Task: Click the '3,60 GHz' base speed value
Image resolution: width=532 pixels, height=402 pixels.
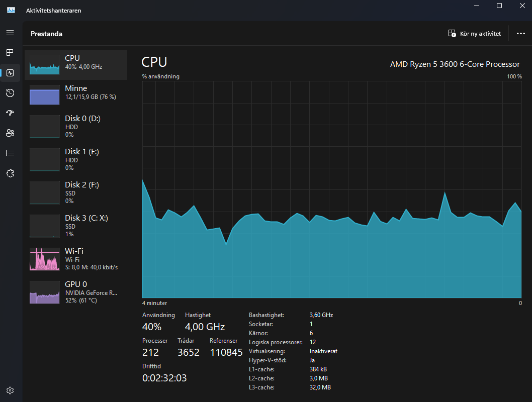Action: click(321, 315)
